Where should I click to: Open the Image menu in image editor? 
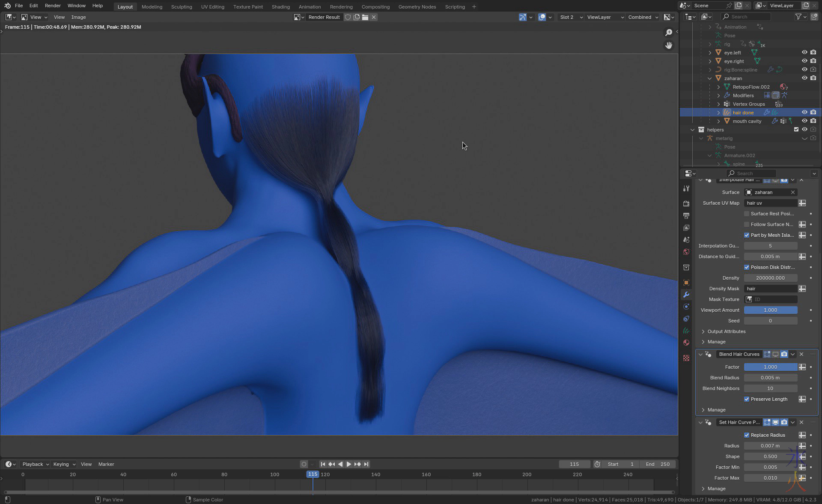tap(78, 17)
